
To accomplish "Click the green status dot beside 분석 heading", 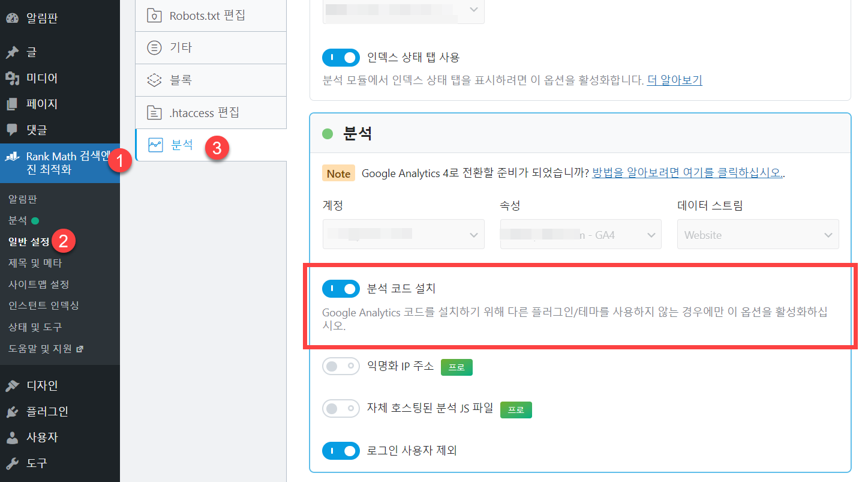I will click(328, 133).
